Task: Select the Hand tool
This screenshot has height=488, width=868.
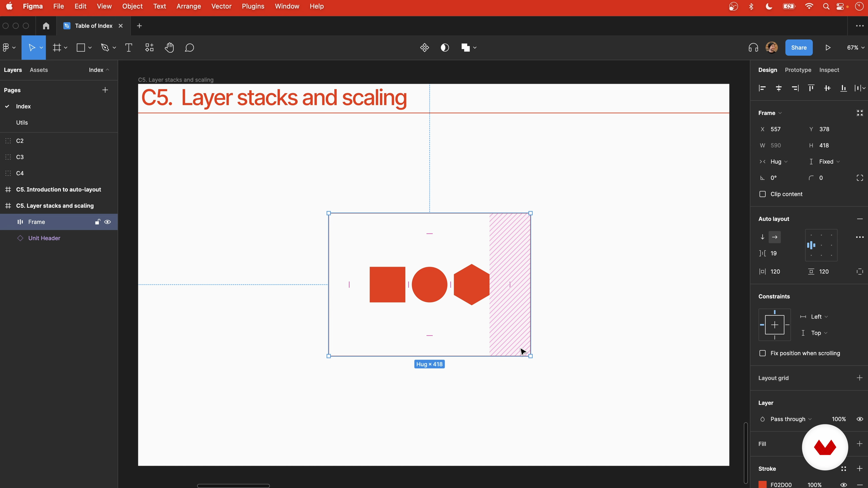Action: click(x=170, y=47)
